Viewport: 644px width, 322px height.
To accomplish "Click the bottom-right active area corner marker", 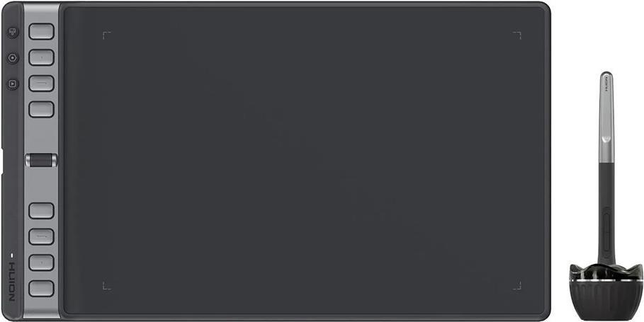I will click(x=516, y=285).
